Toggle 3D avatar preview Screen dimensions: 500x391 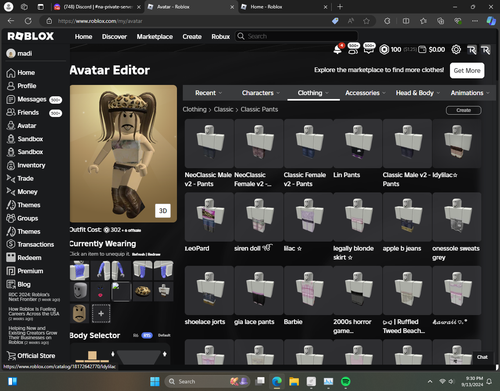tap(163, 211)
